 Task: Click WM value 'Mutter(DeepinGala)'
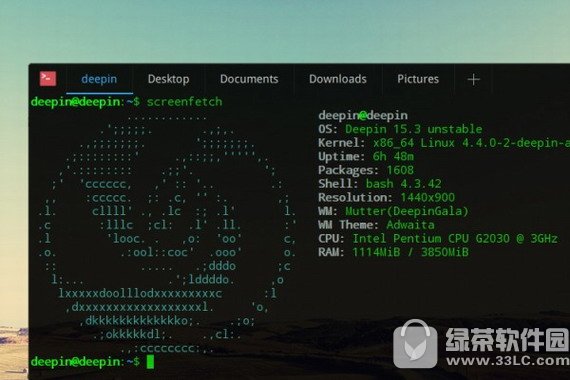(x=407, y=211)
